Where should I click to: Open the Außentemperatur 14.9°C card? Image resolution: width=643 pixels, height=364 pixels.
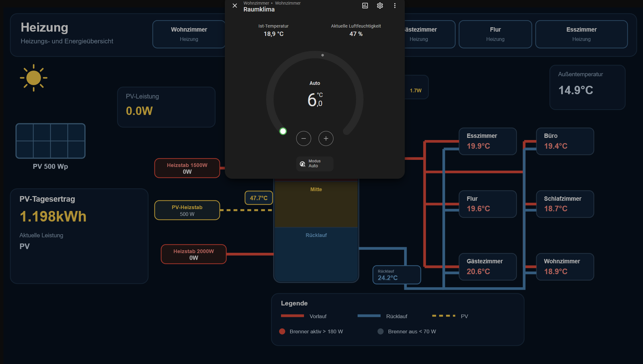click(587, 87)
